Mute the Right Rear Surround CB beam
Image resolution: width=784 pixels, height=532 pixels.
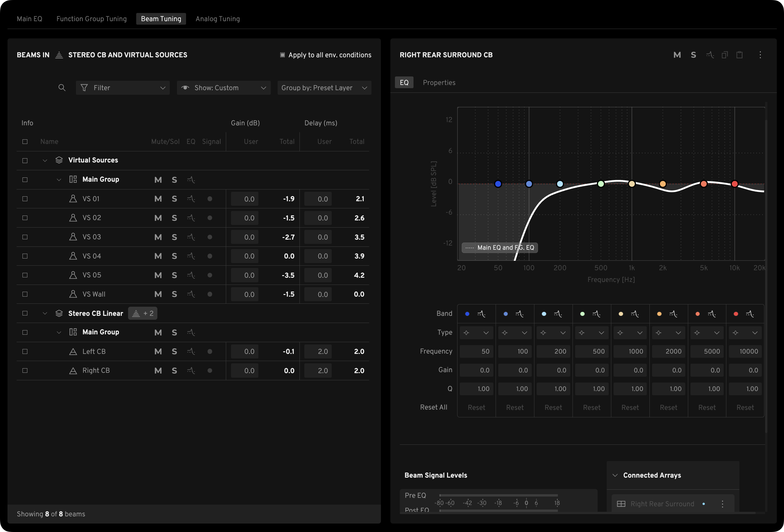point(677,55)
